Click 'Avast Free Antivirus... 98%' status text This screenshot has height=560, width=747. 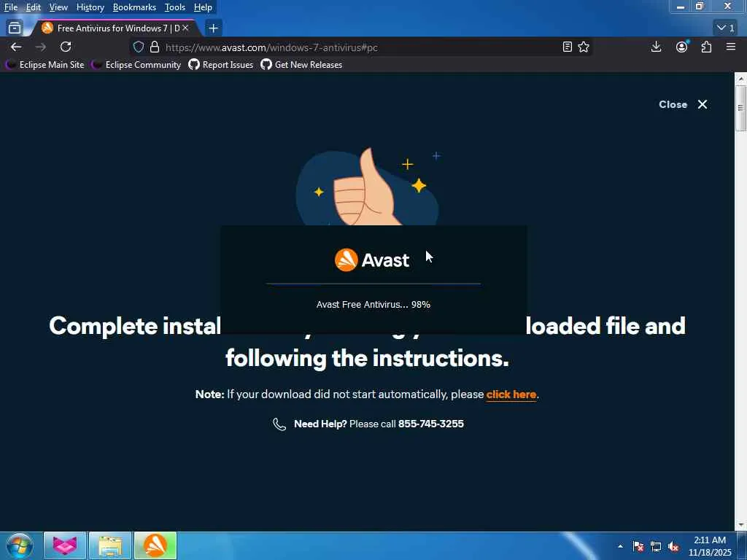pos(373,304)
